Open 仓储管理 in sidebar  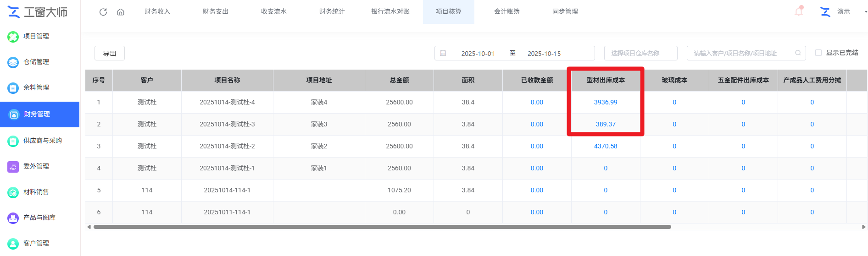[36, 62]
